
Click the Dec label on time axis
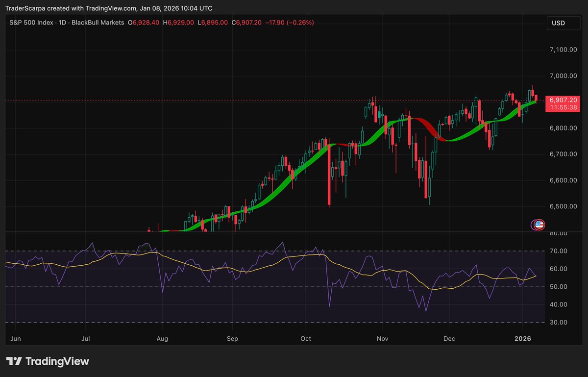449,339
